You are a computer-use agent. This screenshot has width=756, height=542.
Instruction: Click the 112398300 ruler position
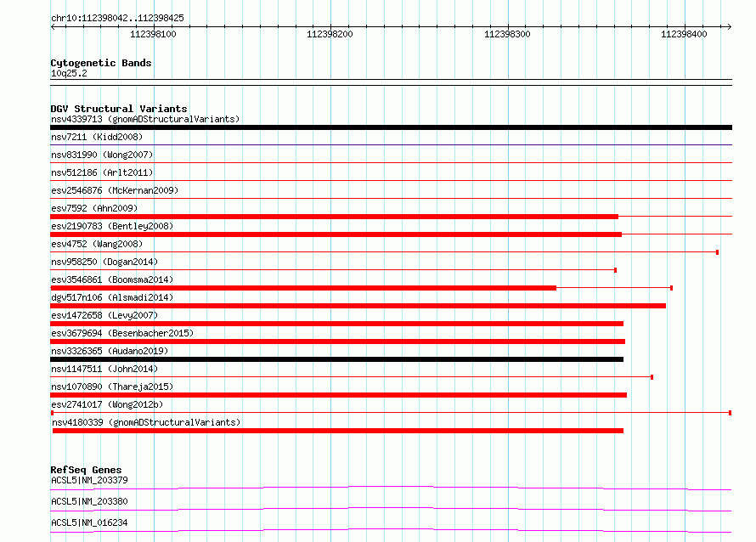point(507,34)
